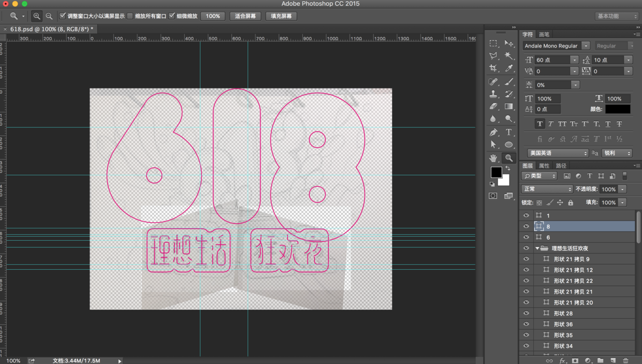Image resolution: width=642 pixels, height=364 pixels.
Task: Toggle underline text style
Action: (608, 124)
